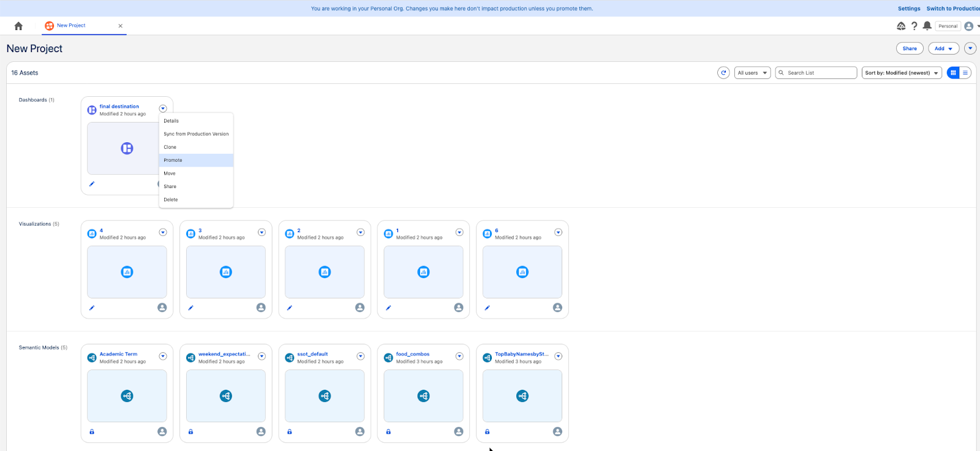Click pencil edit icon on visualization 1
This screenshot has width=980, height=451.
coord(388,308)
